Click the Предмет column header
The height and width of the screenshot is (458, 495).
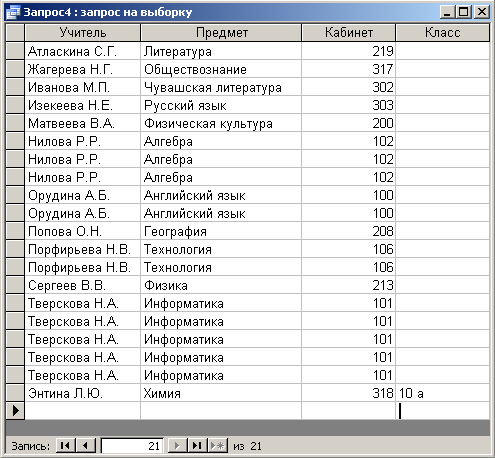coord(221,33)
